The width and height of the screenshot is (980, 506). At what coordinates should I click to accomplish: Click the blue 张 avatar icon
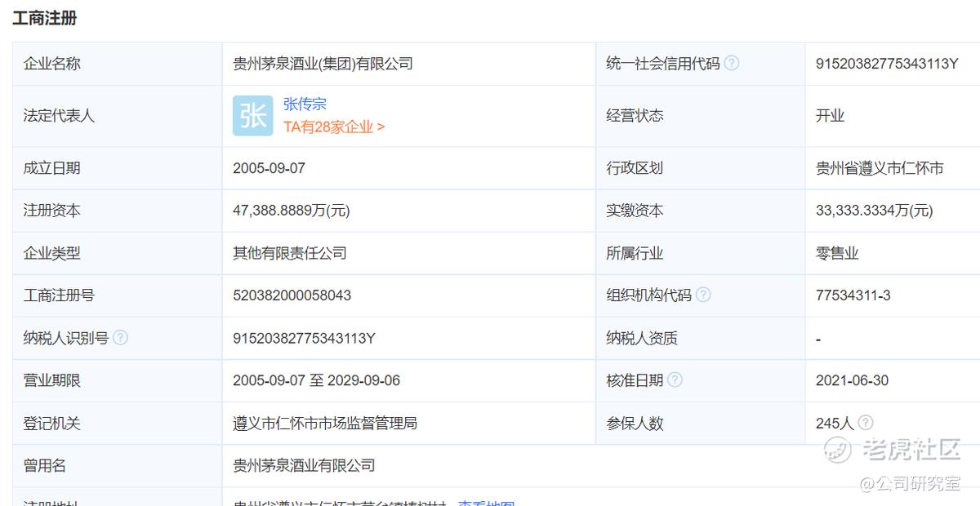252,116
